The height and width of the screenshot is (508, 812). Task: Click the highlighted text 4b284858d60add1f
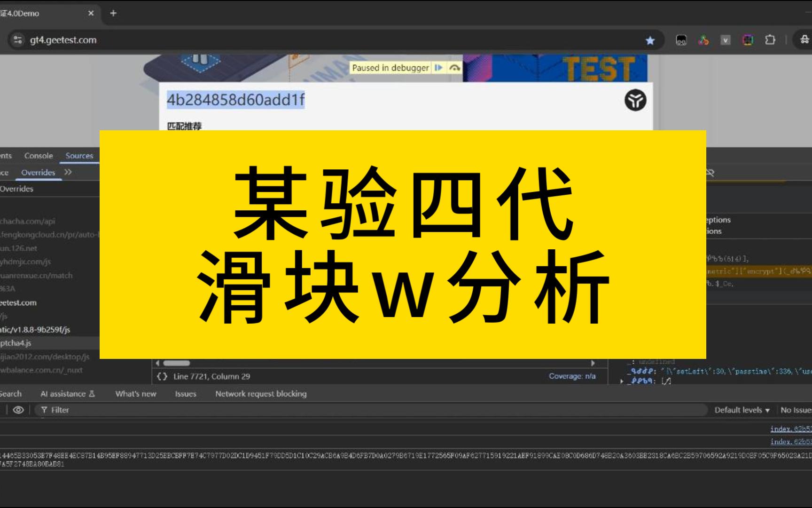click(236, 100)
